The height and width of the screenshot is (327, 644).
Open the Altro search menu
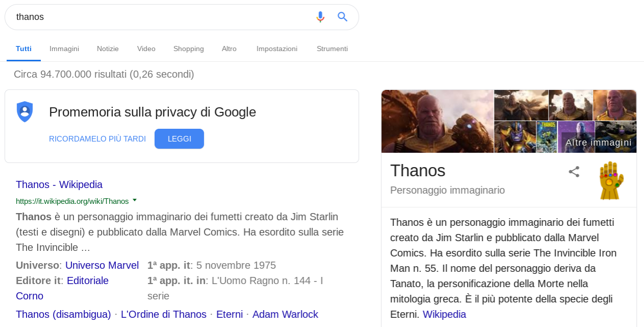[x=229, y=49]
